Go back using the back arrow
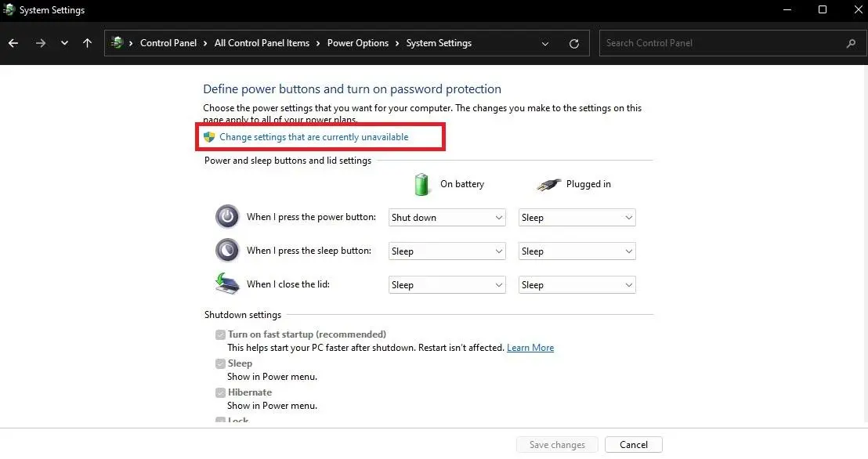868x459 pixels. coord(13,43)
